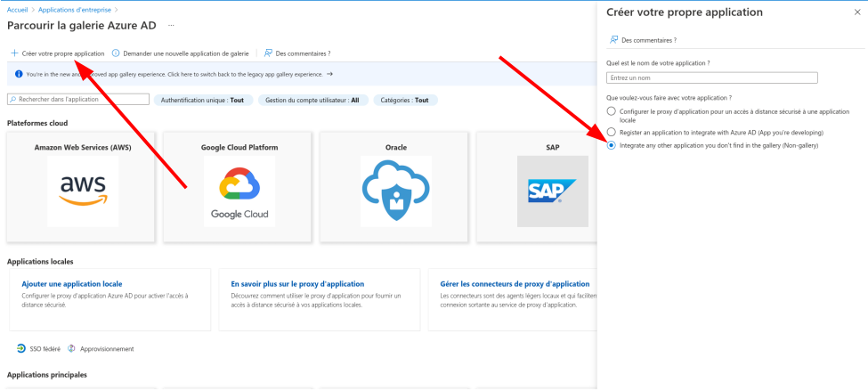Click the Applications locales heading

coord(40,261)
